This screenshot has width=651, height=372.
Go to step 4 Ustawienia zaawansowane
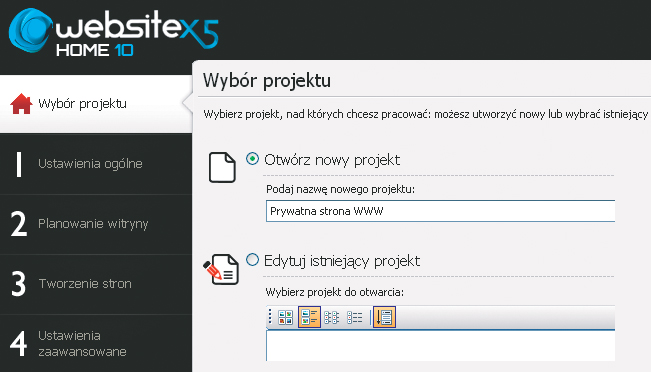coord(96,343)
